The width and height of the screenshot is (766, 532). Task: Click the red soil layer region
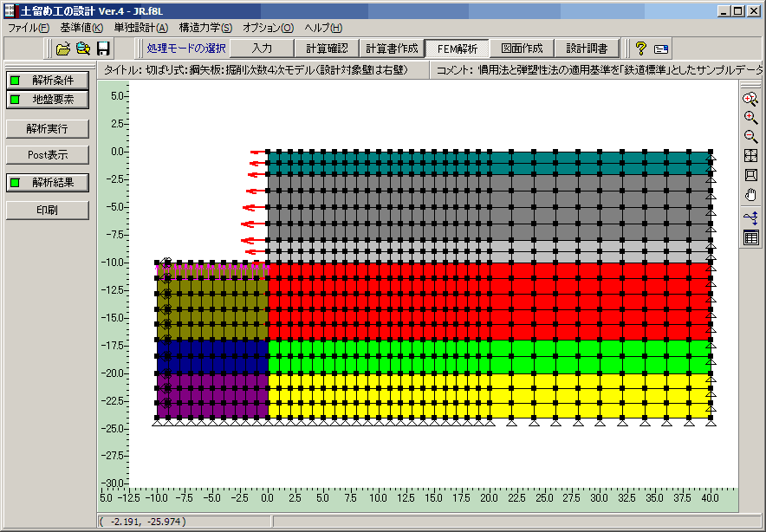[489, 302]
